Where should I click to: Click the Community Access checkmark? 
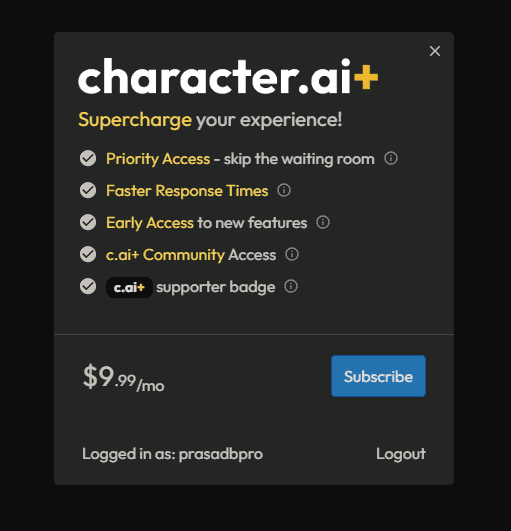pyautogui.click(x=88, y=254)
